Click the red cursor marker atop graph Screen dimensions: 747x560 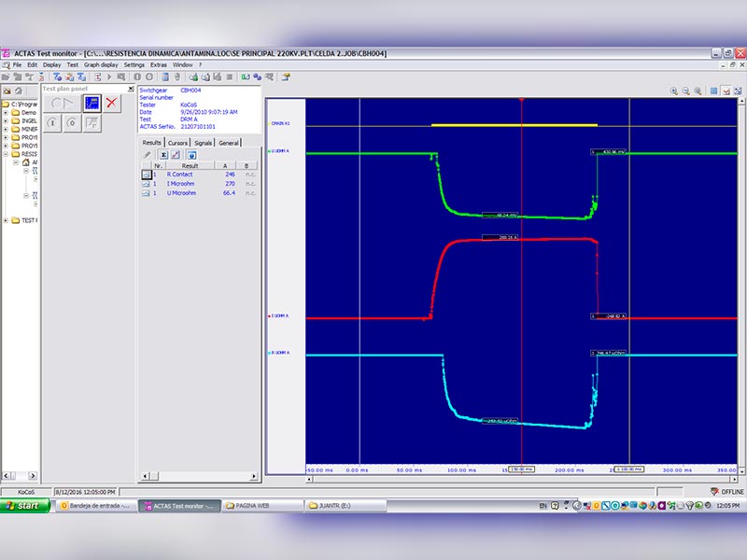coord(521,99)
